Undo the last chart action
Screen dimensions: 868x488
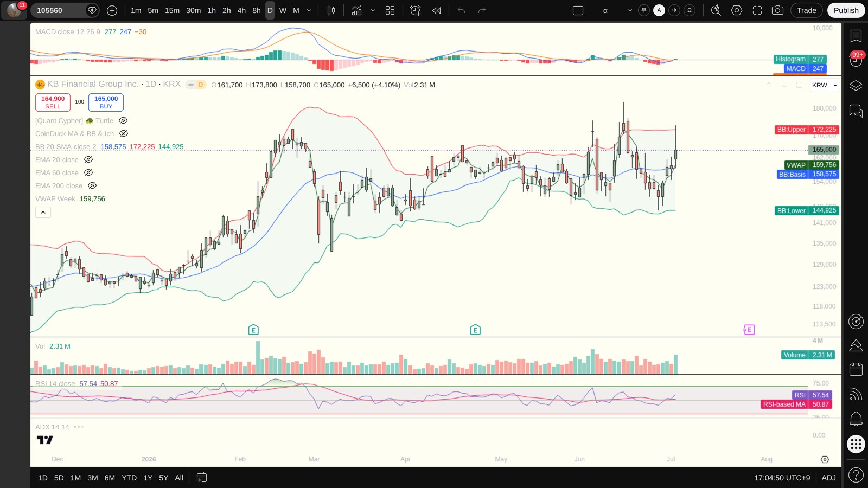pos(462,10)
